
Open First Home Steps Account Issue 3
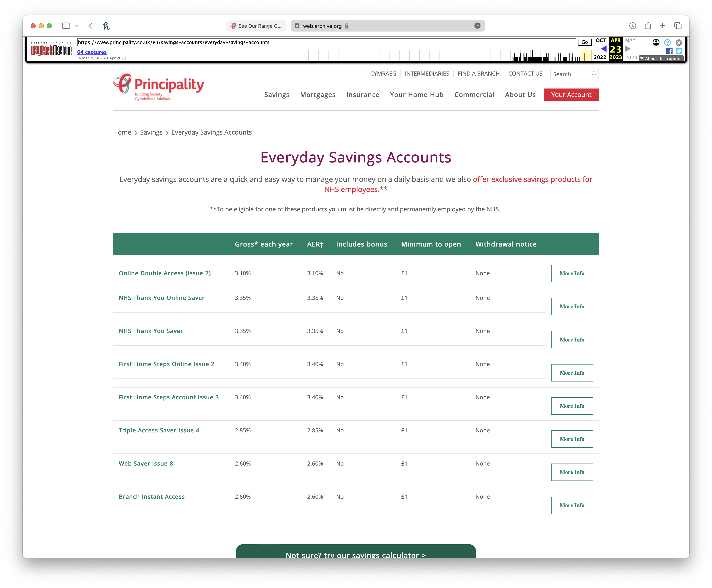169,397
